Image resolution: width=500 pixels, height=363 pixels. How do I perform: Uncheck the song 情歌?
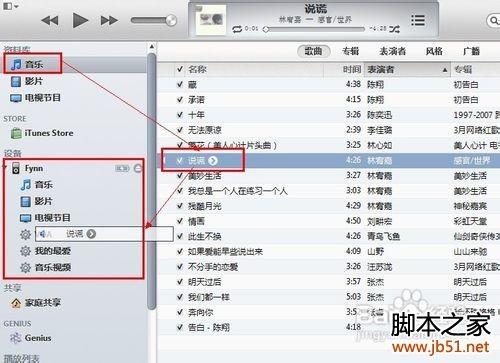180,221
